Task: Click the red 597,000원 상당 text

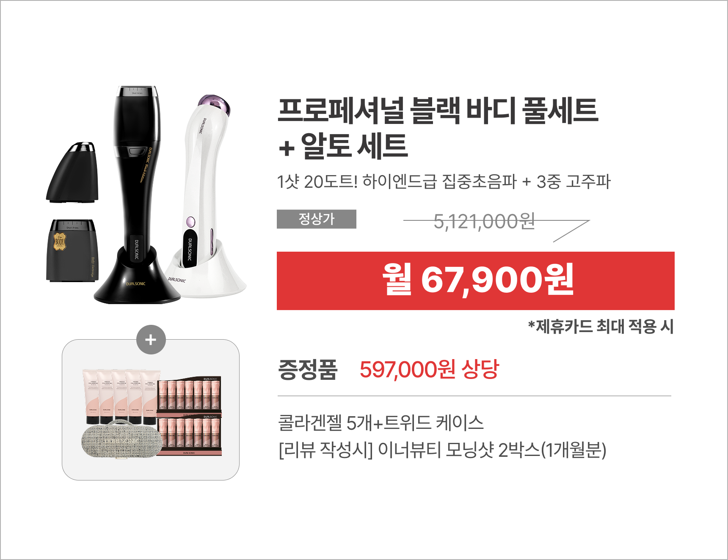Action: tap(430, 369)
